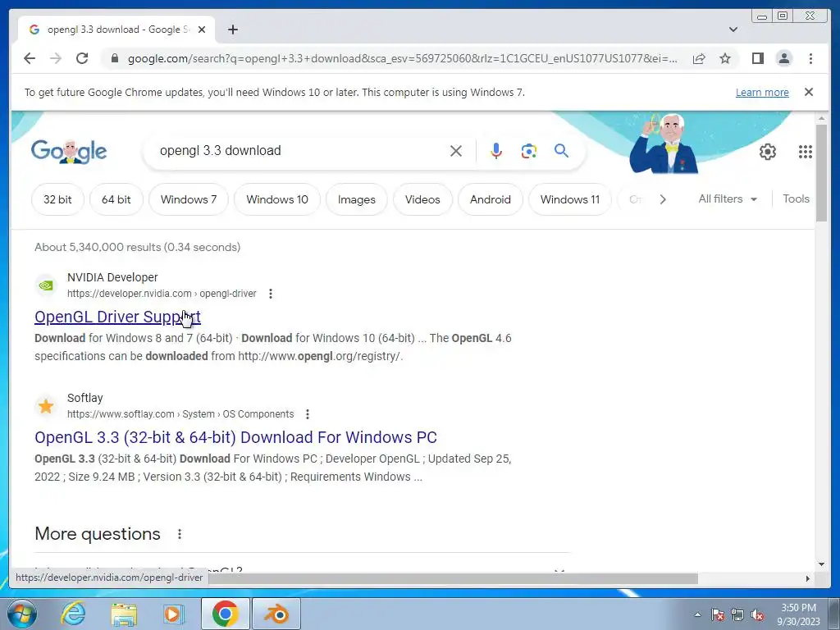Open the Chrome side panel

757,58
